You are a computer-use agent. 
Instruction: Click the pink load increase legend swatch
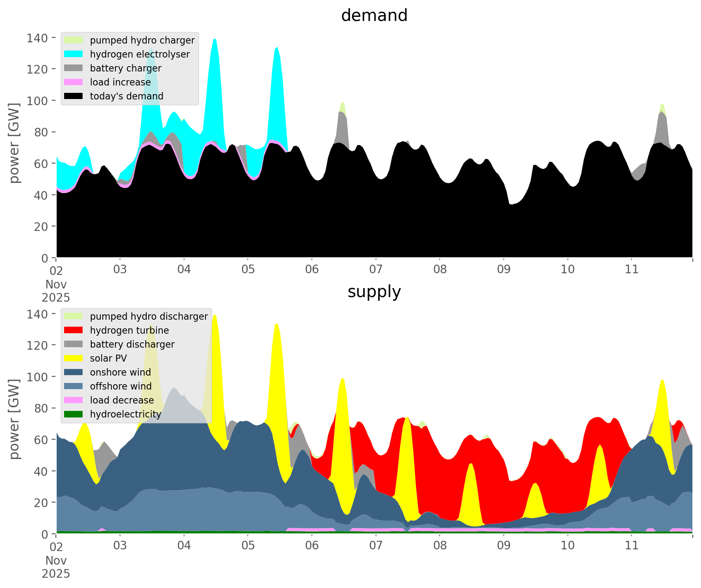coord(74,82)
